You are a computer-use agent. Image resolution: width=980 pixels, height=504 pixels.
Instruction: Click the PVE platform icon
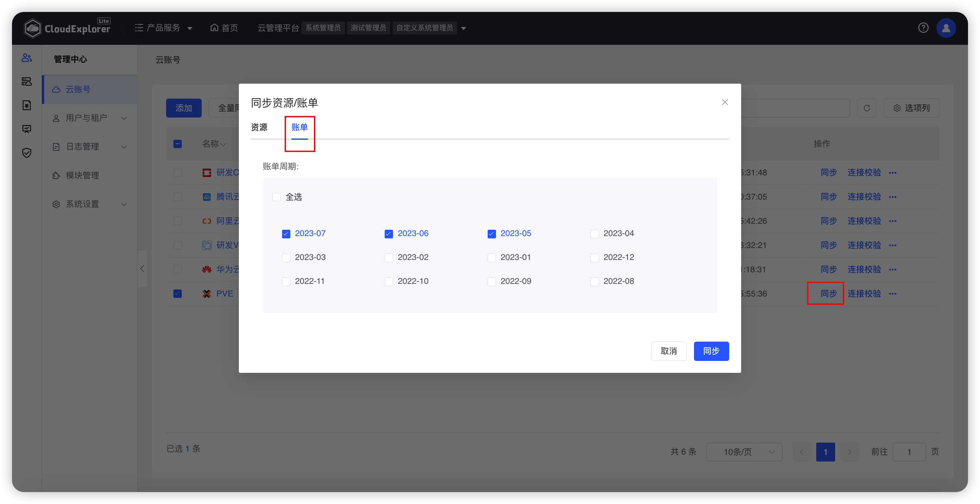point(207,294)
